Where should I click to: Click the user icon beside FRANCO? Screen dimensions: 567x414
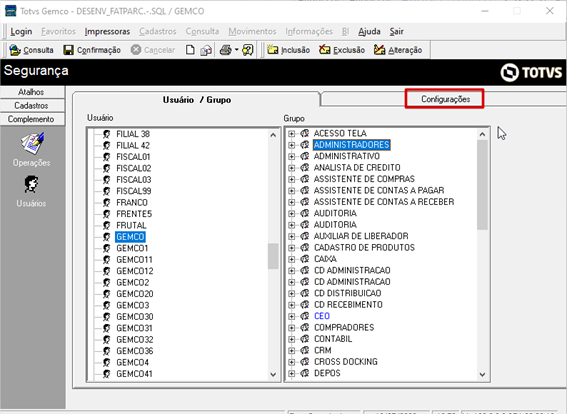tap(107, 202)
